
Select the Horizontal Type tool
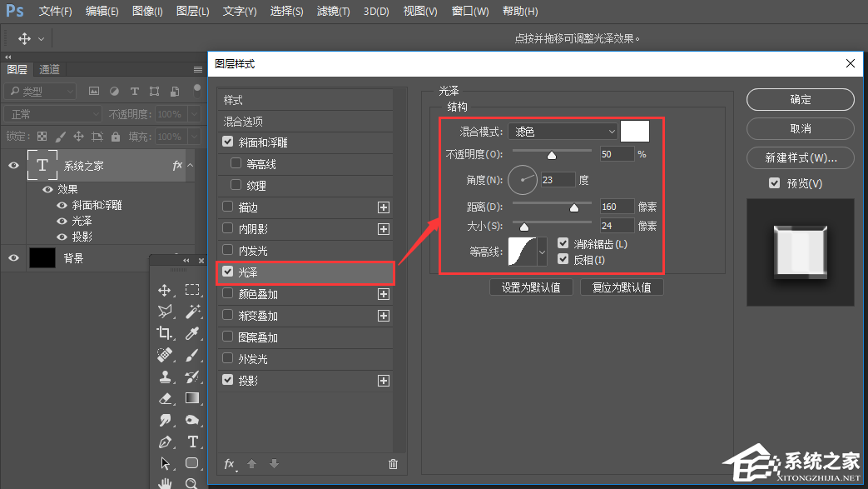click(x=191, y=439)
